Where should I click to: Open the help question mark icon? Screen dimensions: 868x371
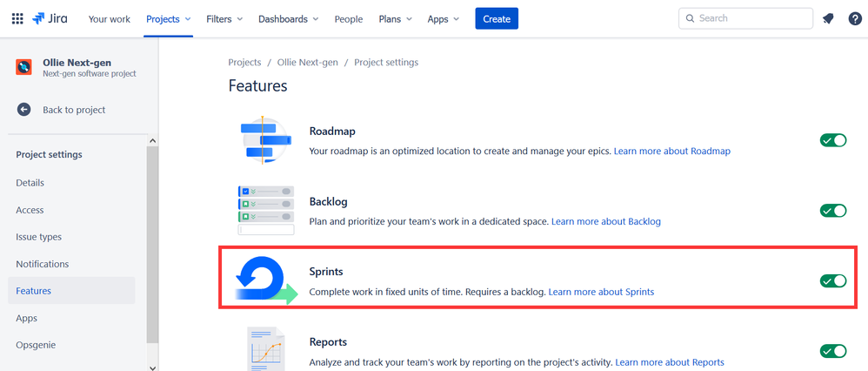(x=855, y=19)
